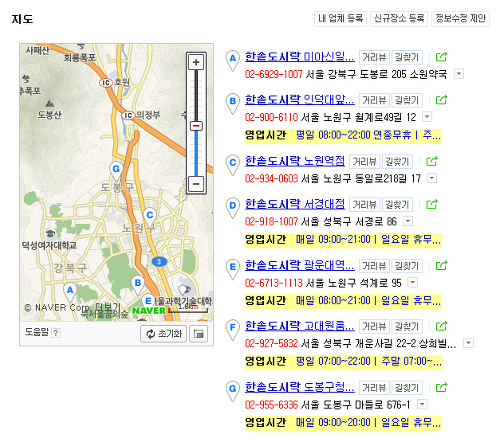The width and height of the screenshot is (500, 438).
Task: Click 거리뷰 for result F 고대원룸
Action: click(374, 326)
